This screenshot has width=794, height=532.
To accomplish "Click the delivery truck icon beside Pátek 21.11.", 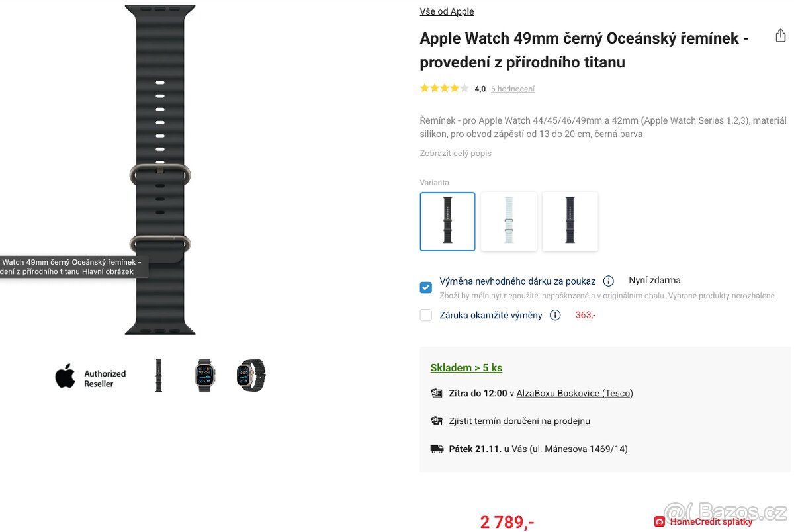I will tap(437, 448).
